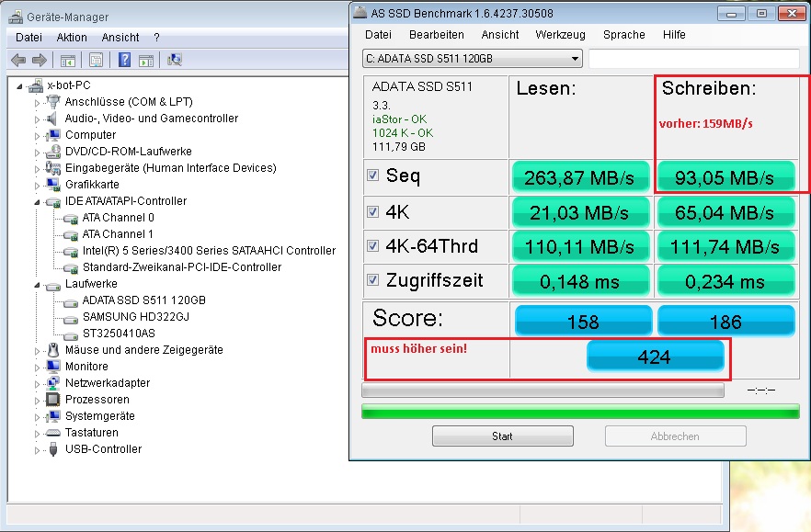This screenshot has width=811, height=532.
Task: Click the SAMSUNG HD322GJ drive icon
Action: (70, 318)
